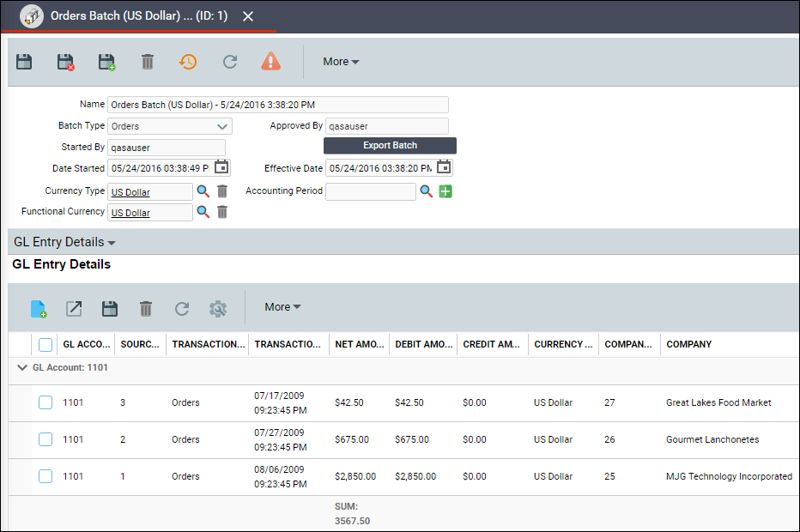Screen dimensions: 800x532
Task: Open the Date Started calendar picker
Action: tap(222, 167)
